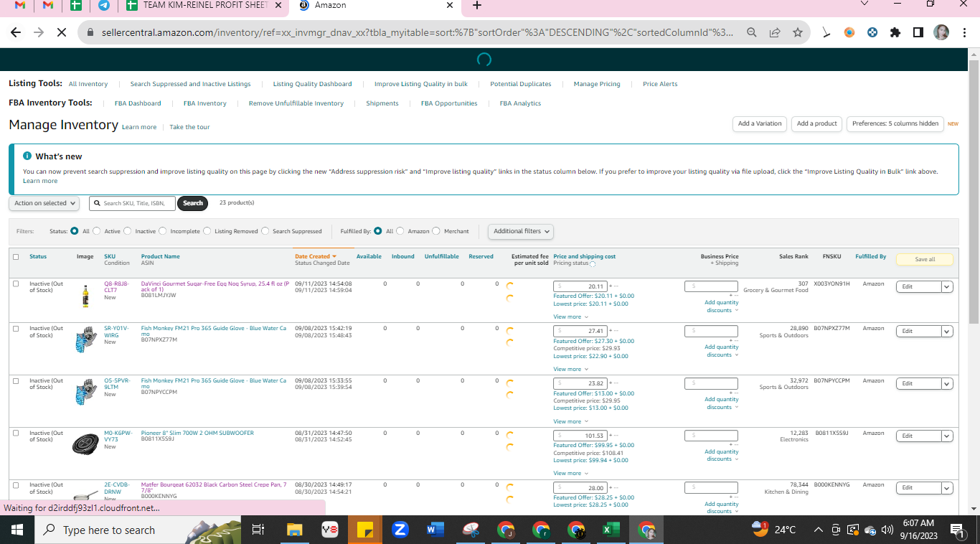Click the Save all button
Screen dimensions: 980x544
tap(925, 259)
